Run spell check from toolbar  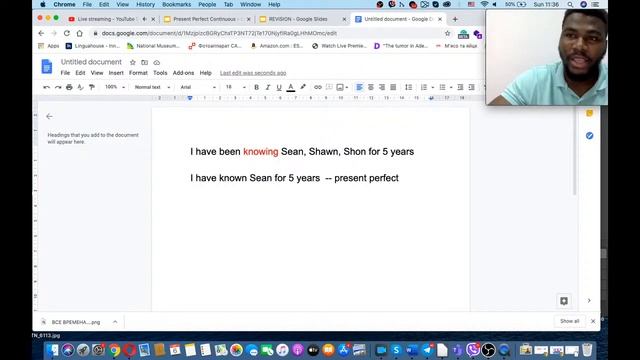[x=80, y=87]
